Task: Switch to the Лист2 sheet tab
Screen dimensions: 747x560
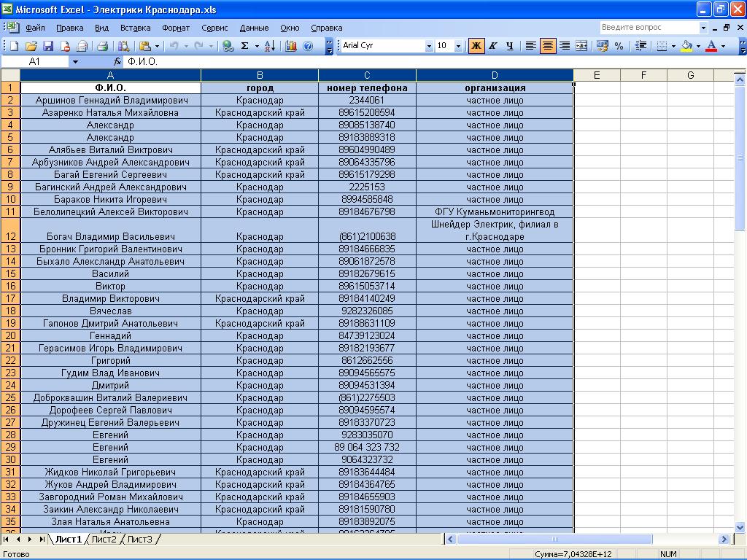Action: [104, 540]
